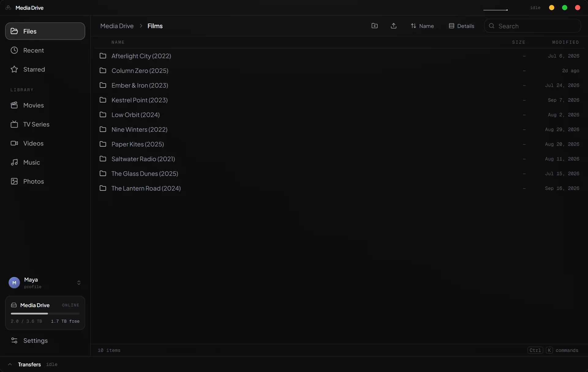
Task: Focus the Search field
Action: tap(532, 26)
